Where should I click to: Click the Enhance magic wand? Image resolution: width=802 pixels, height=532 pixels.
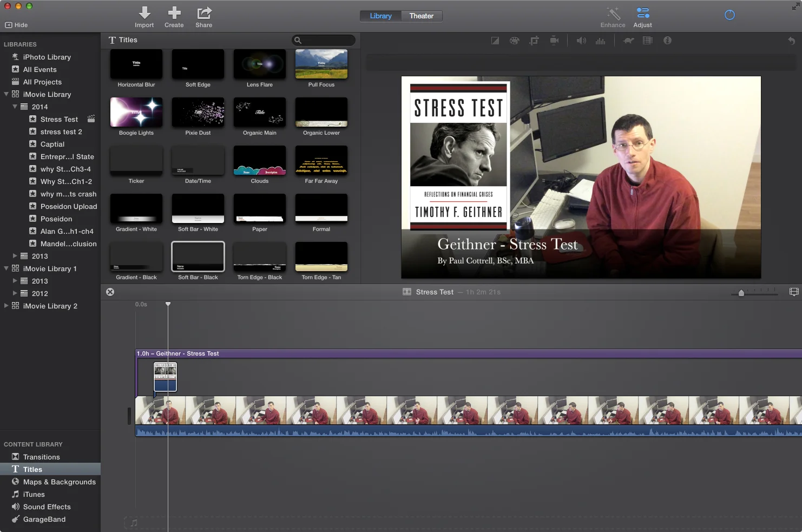613,13
